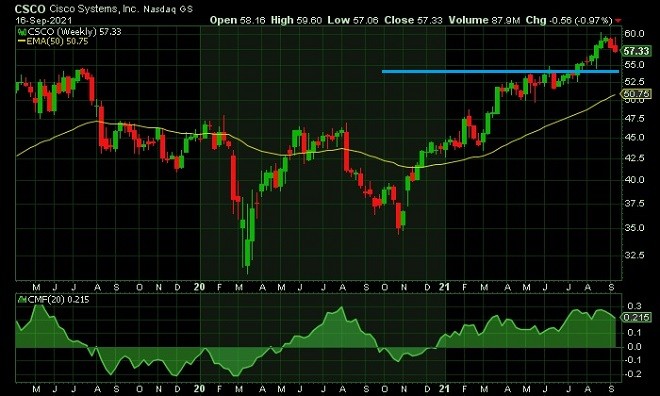Click the 60.0 price axis label
The image size is (660, 396).
pyautogui.click(x=634, y=33)
